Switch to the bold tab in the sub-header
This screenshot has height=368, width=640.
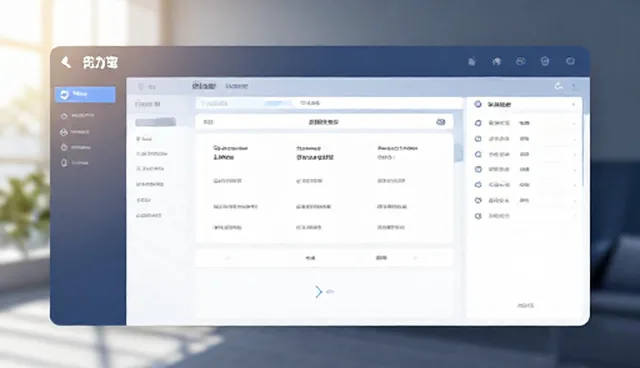coord(204,86)
